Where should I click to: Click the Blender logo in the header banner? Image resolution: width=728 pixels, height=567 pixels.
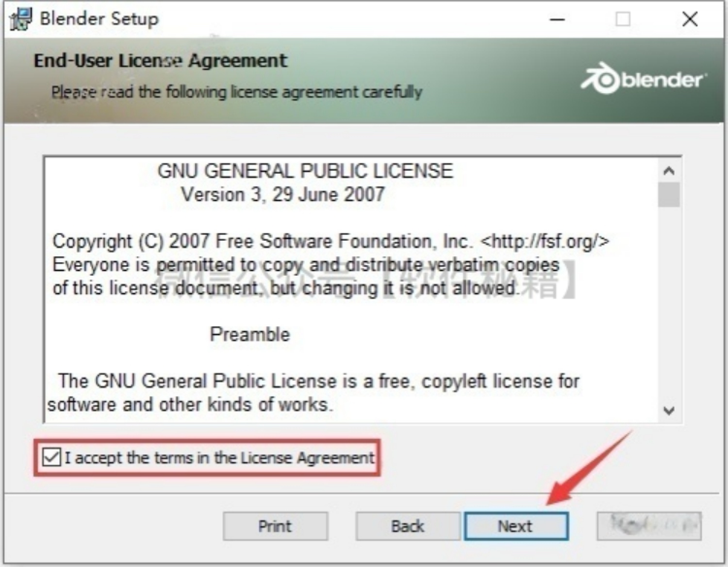[643, 79]
